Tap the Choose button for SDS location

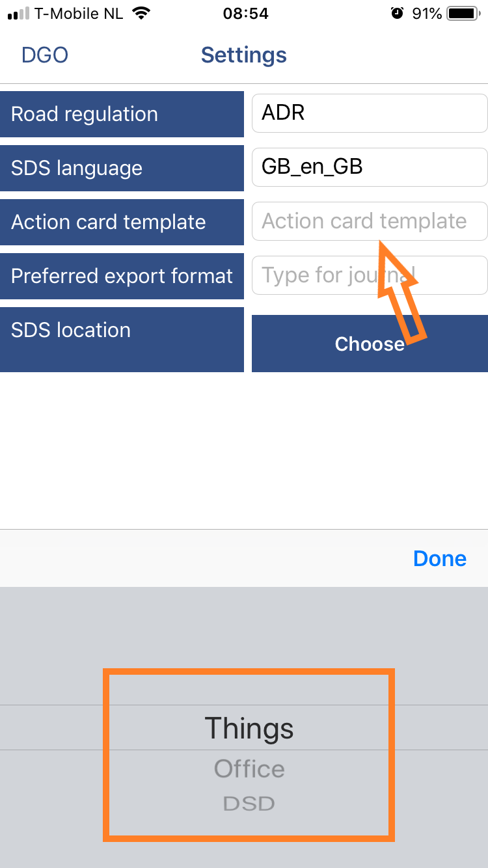click(370, 344)
